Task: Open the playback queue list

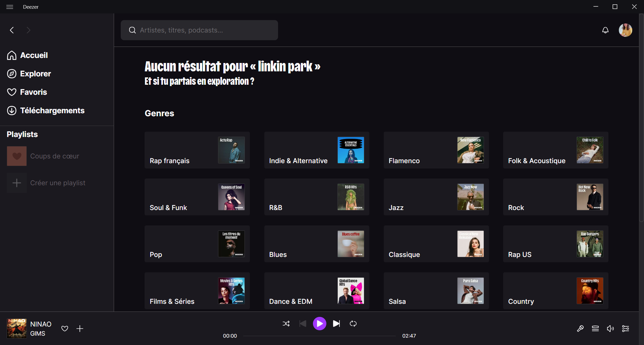Action: [x=595, y=329]
